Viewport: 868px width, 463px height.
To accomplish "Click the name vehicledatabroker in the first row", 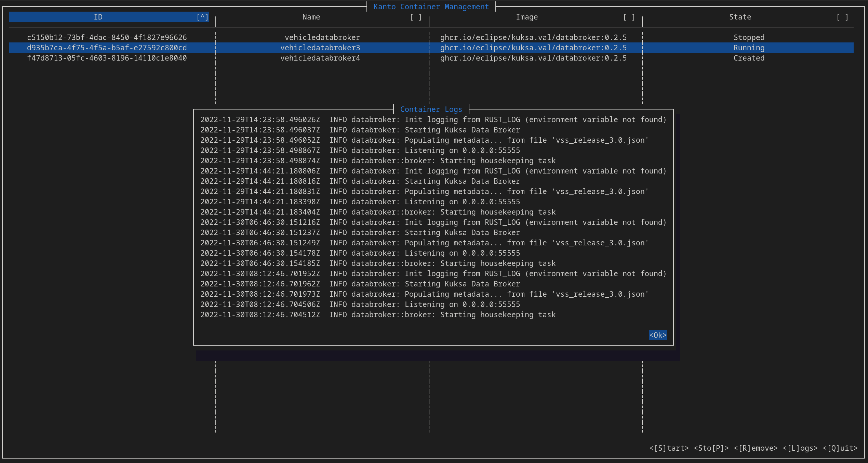I will point(322,37).
